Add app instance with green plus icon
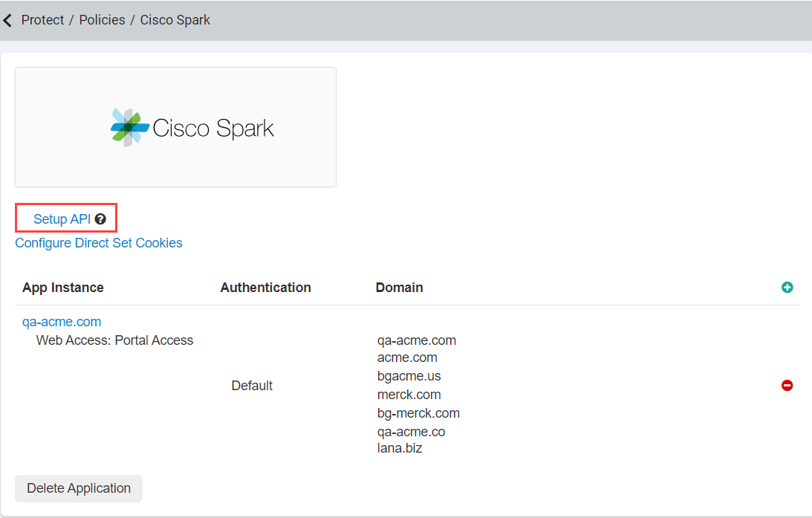Screen dimensions: 812x518 point(787,288)
